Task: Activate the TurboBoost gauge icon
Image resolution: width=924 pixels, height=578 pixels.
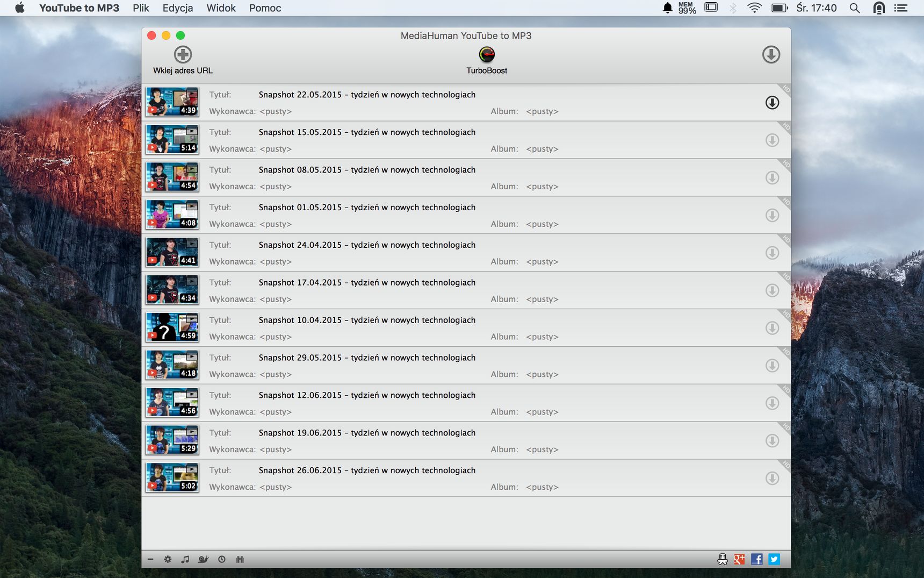Action: coord(487,54)
